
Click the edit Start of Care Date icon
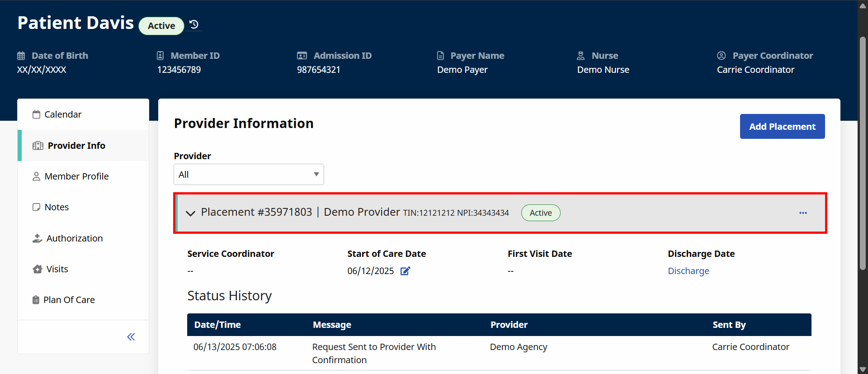(x=405, y=271)
